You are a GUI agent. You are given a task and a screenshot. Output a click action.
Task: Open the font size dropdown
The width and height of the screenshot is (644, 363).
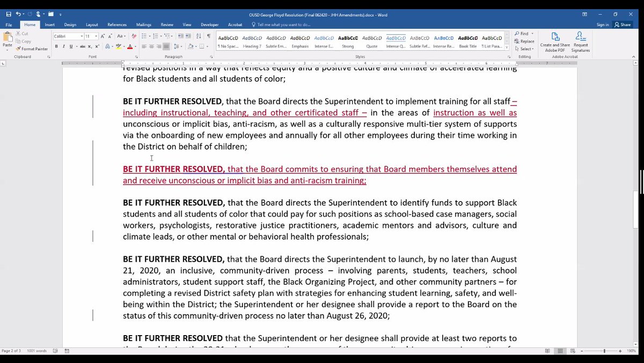click(x=96, y=36)
